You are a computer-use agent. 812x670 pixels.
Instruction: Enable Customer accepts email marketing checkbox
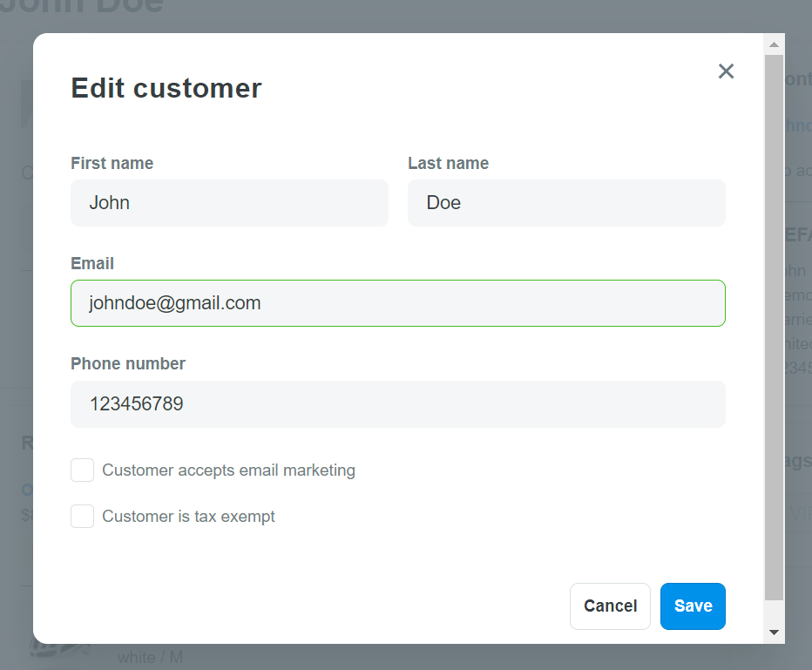point(83,470)
